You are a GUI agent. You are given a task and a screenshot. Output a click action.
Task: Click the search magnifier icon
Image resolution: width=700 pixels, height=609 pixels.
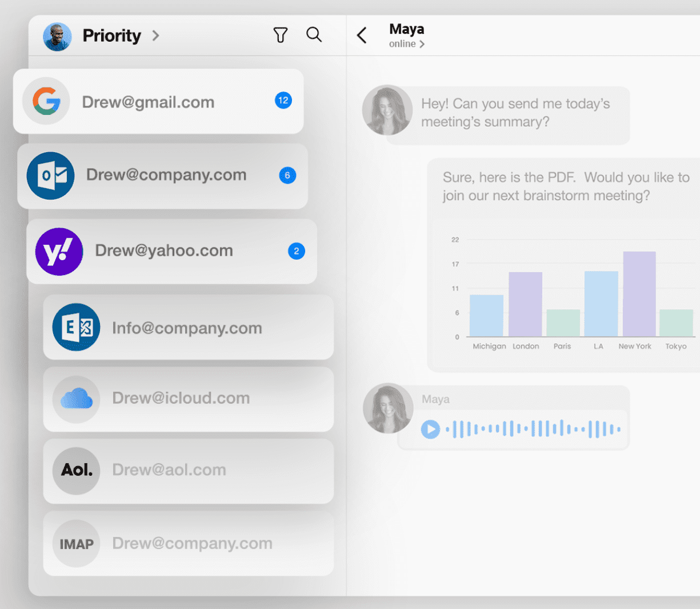click(x=314, y=35)
